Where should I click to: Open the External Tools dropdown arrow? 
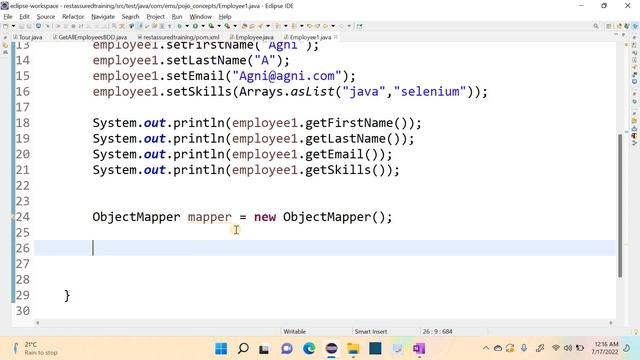235,26
